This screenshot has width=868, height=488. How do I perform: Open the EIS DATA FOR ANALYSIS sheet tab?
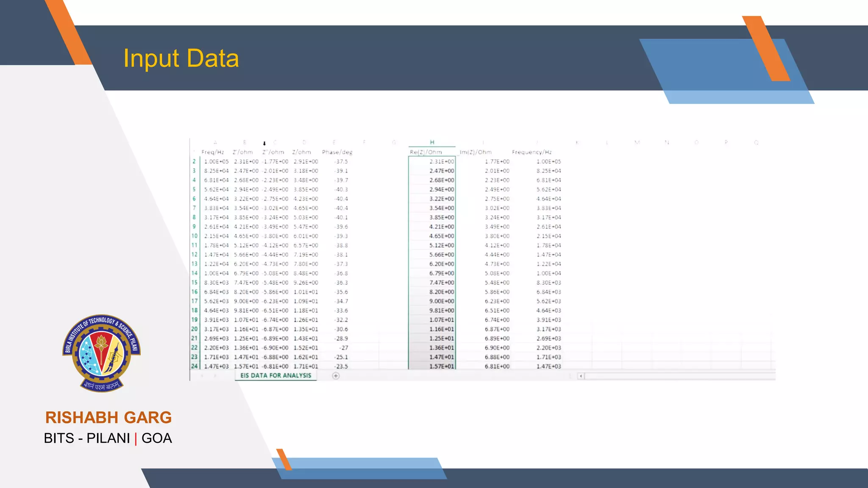pyautogui.click(x=276, y=375)
